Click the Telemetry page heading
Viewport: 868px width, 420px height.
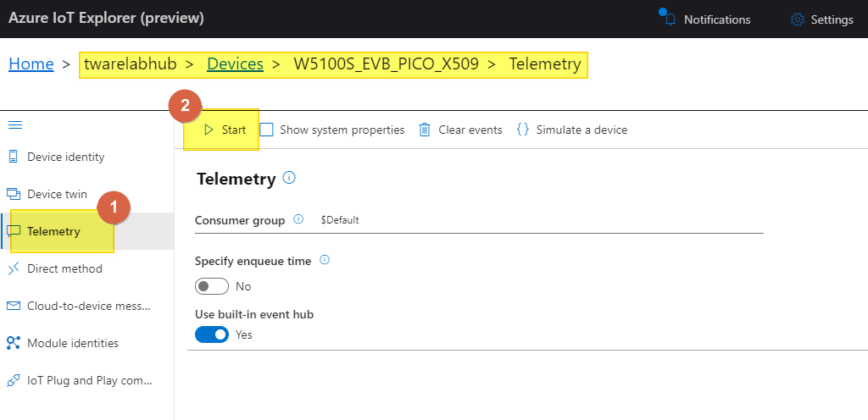pyautogui.click(x=236, y=179)
